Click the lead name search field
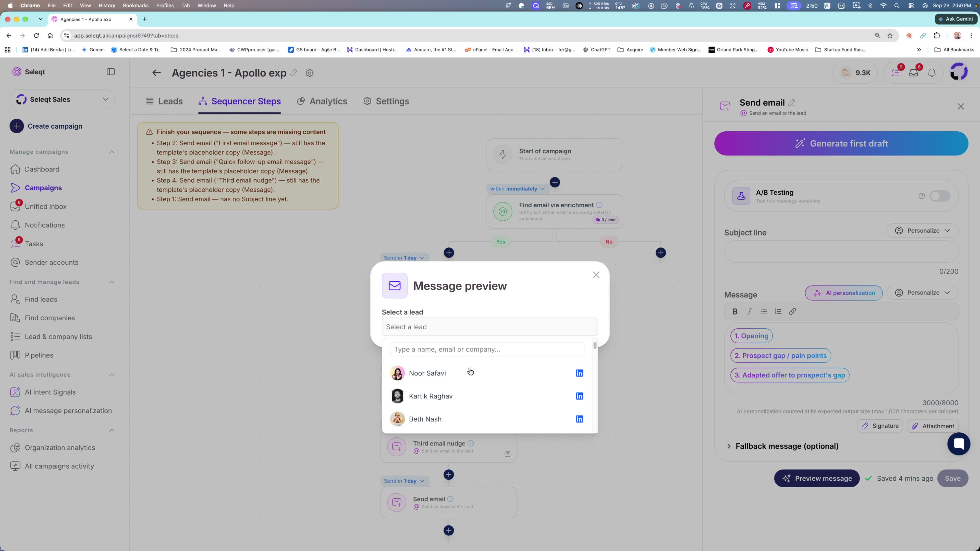This screenshot has width=980, height=551. click(487, 349)
